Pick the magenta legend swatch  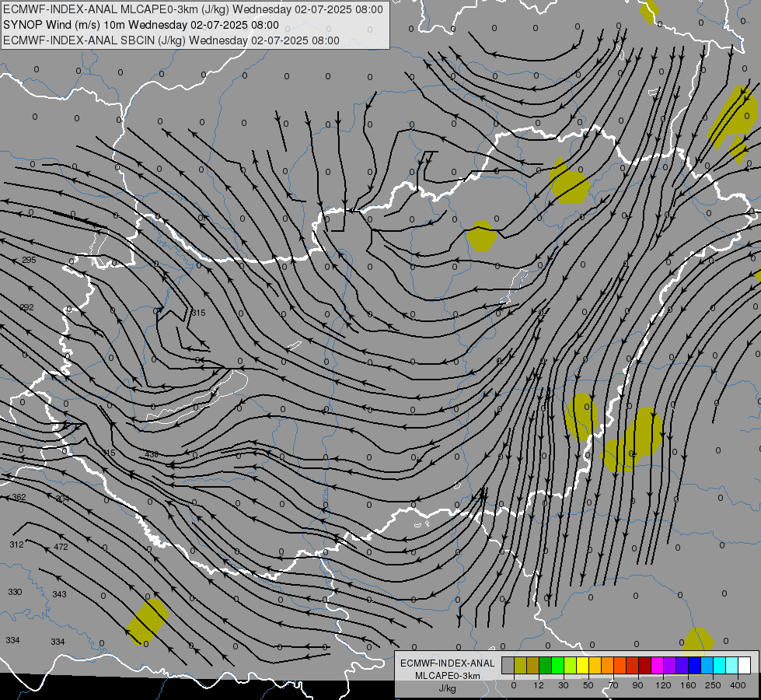pos(657,665)
